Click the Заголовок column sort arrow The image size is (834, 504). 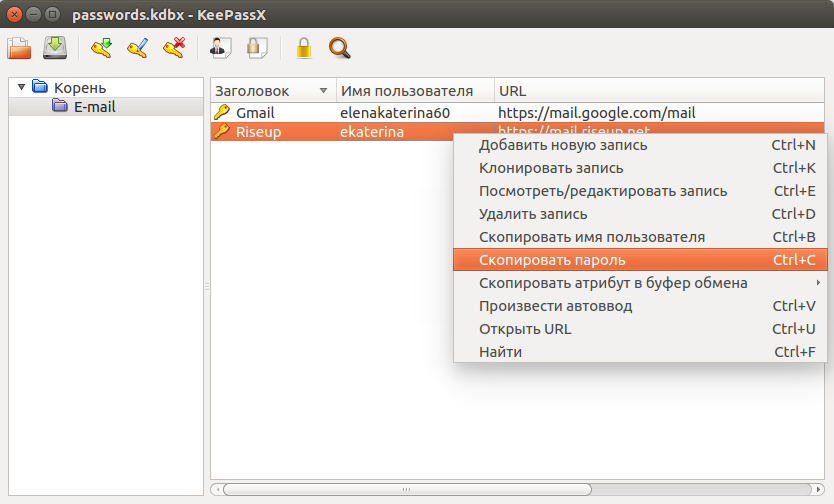[323, 90]
